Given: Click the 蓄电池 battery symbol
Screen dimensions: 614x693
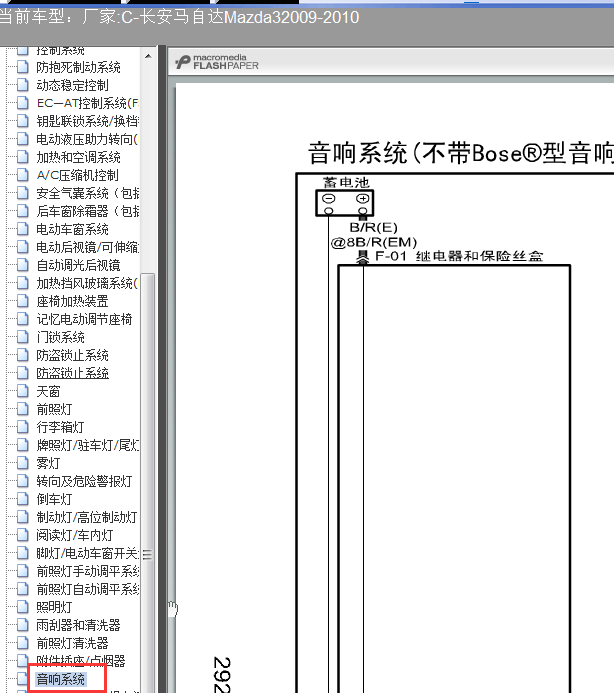Looking at the screenshot, I should pos(345,203).
